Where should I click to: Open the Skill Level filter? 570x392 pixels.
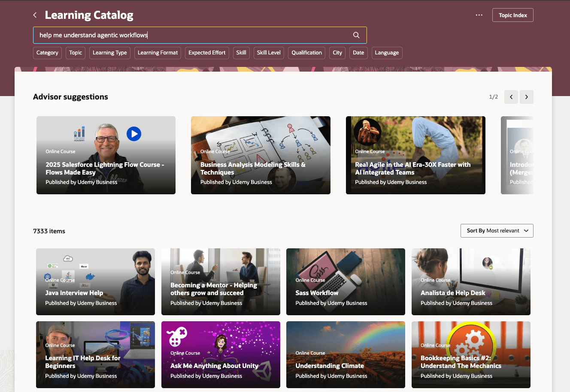[x=268, y=53]
